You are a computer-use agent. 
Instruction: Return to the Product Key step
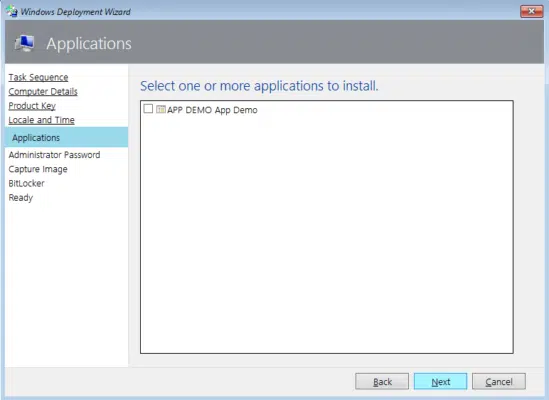32,106
